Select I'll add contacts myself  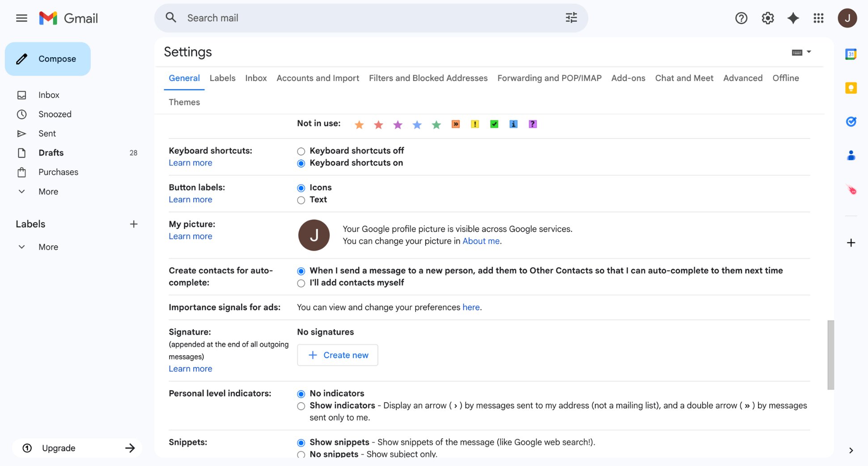(x=301, y=283)
